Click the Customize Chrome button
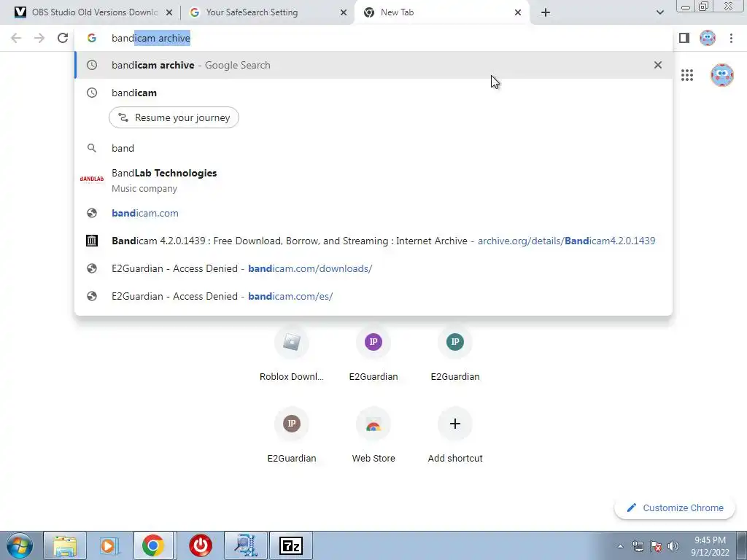Screen dimensions: 747x560 click(675, 508)
